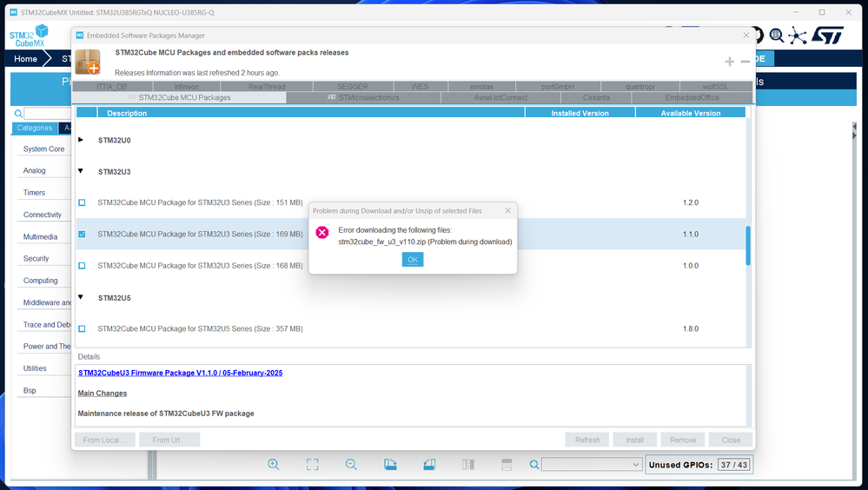This screenshot has width=868, height=490.
Task: Expand the Bsp category
Action: (30, 390)
